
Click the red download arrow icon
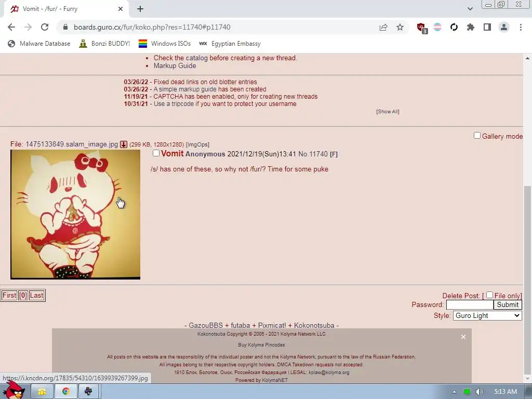[124, 144]
